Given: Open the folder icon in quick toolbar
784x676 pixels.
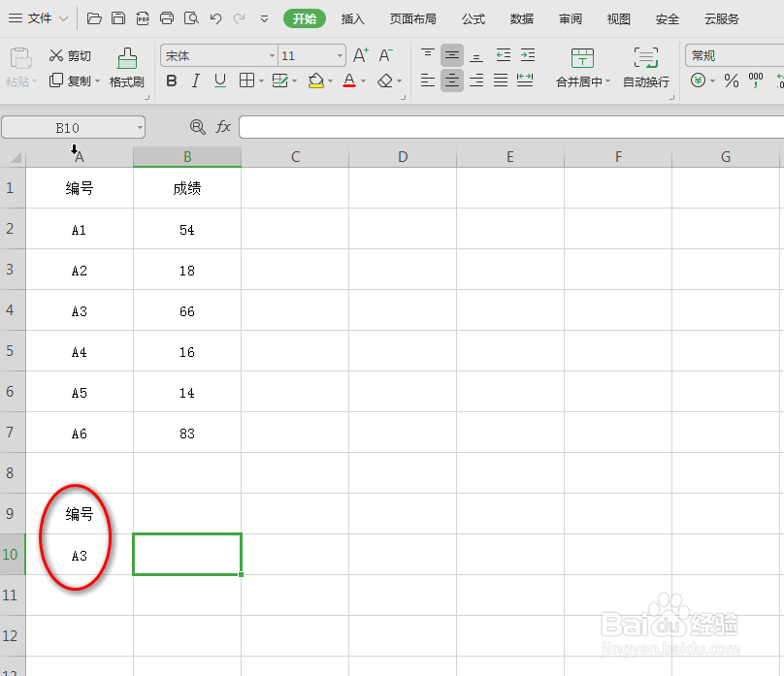Looking at the screenshot, I should click(94, 19).
